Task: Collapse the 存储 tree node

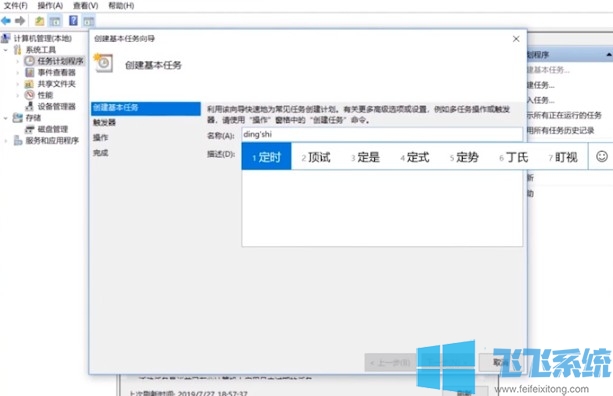Action: 5,118
